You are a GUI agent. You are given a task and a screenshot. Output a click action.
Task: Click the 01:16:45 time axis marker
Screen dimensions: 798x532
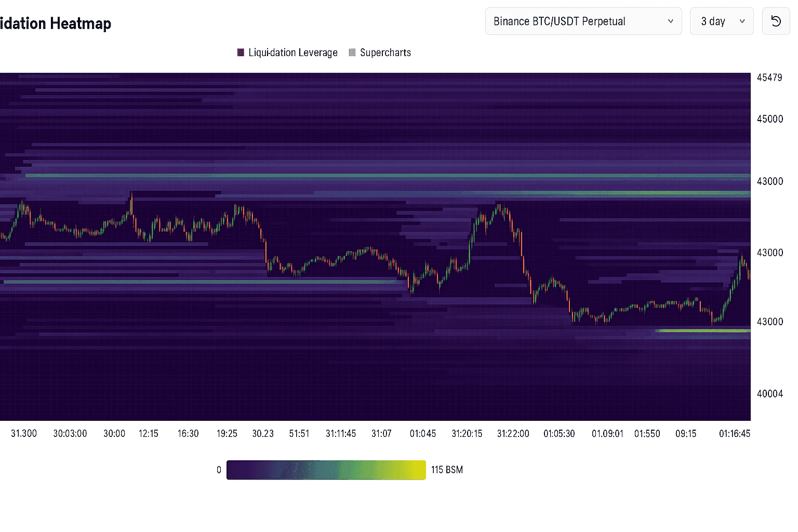click(x=734, y=433)
